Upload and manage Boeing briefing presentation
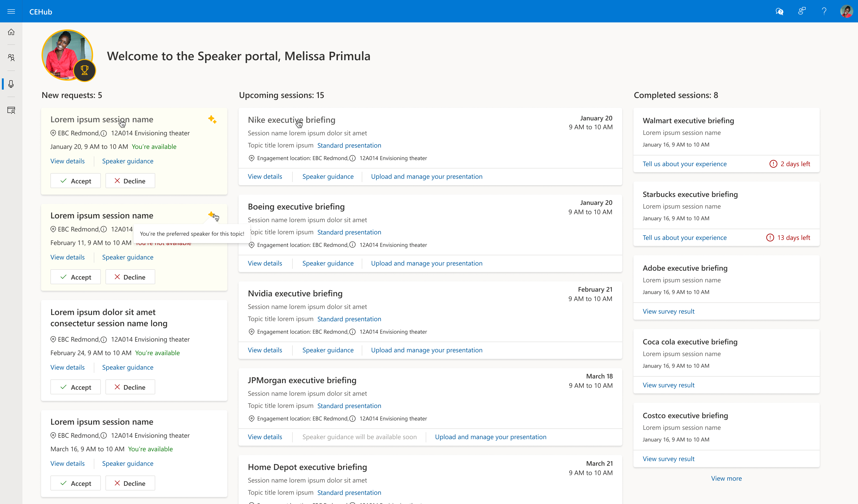The height and width of the screenshot is (504, 858). click(x=427, y=263)
